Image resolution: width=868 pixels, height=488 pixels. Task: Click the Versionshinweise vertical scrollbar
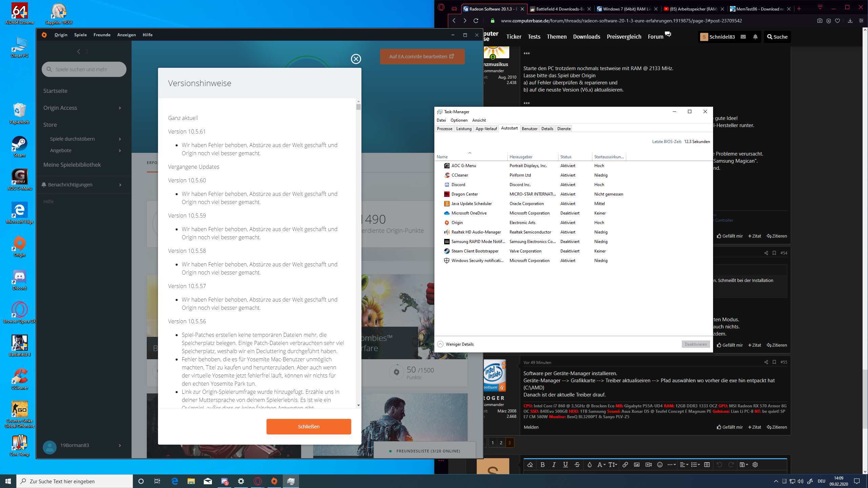point(358,253)
